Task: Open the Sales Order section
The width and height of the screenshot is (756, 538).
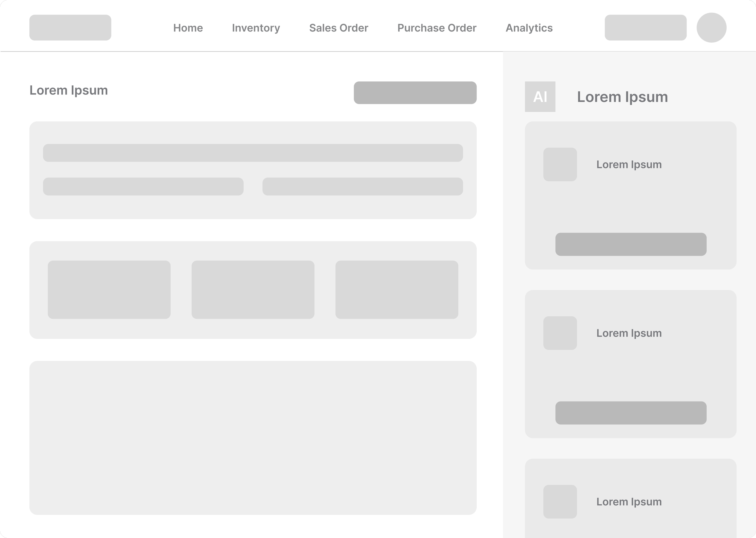Action: click(338, 28)
